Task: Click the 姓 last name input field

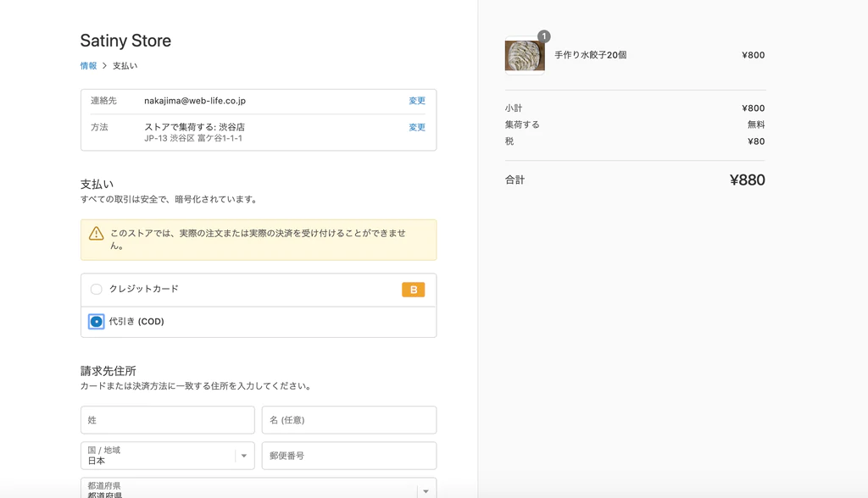Action: pyautogui.click(x=167, y=419)
